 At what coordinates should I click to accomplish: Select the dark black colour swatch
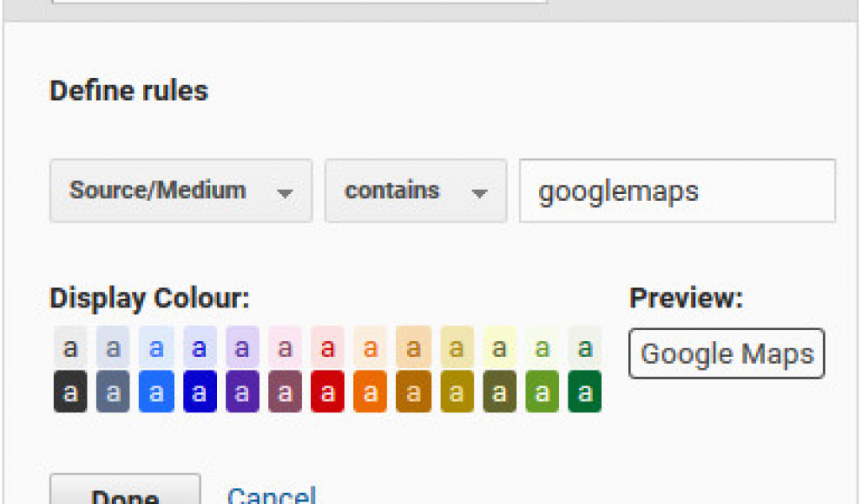point(71,391)
